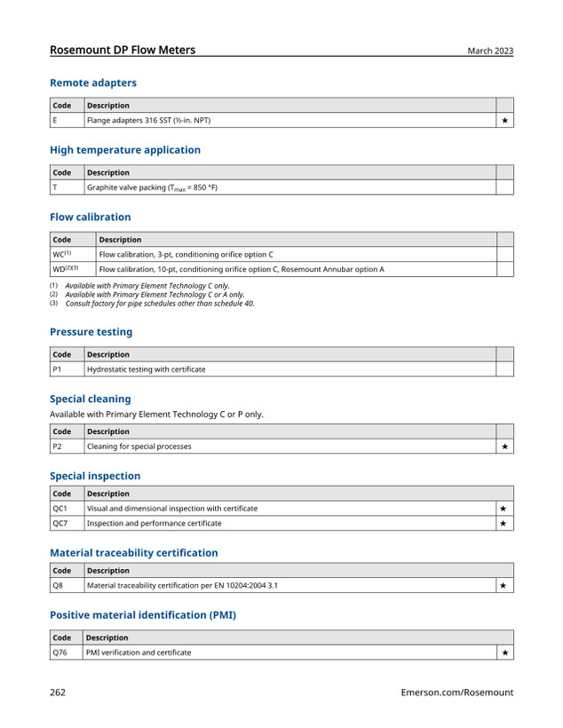Image resolution: width=563 pixels, height=728 pixels.
Task: Click the star icon in Flange adapters row
Action: click(504, 121)
